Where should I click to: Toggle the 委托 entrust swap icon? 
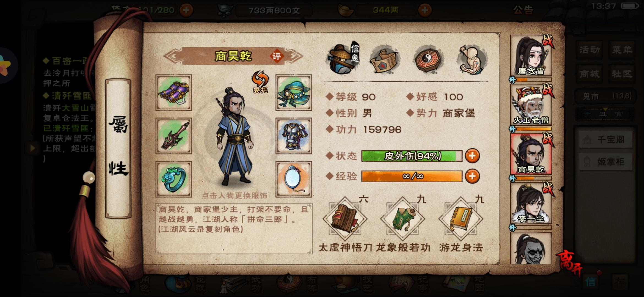pyautogui.click(x=260, y=82)
